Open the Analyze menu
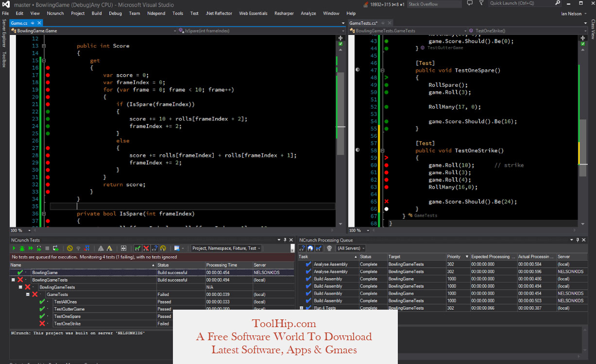This screenshot has width=596, height=364. 308,14
